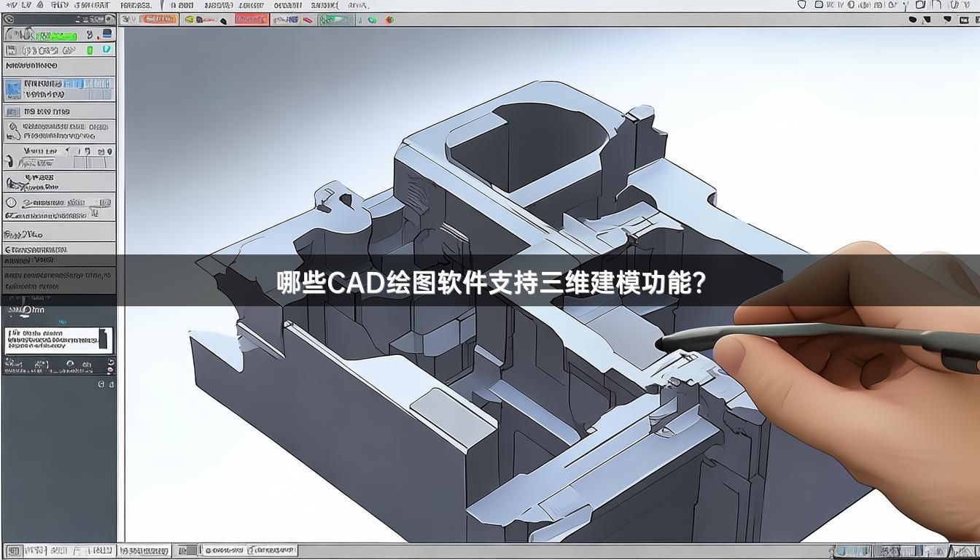Click the first black shape icon in the right toolbar
Image resolution: width=980 pixels, height=560 pixels.
913,20
